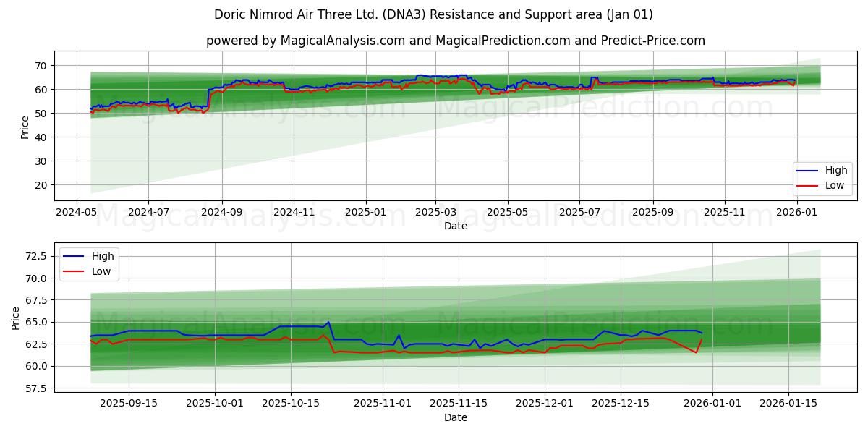Click the 2025-10-15 tick label
Viewport: 868px width, 434px height.
(291, 404)
